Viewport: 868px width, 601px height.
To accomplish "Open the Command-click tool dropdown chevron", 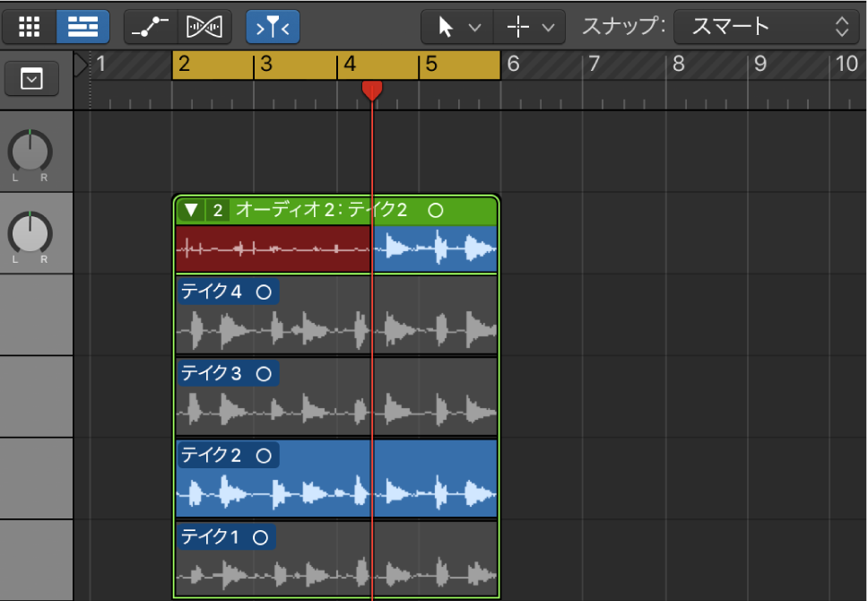I will point(548,26).
